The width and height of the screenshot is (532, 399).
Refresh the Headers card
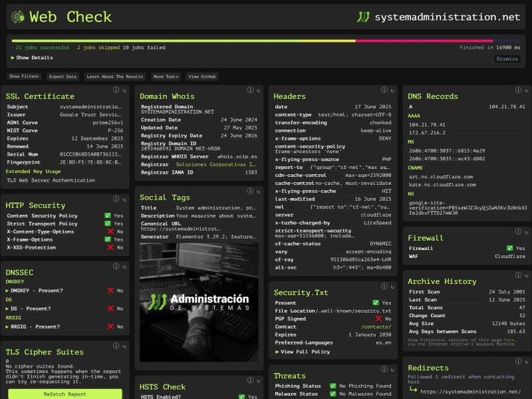[x=392, y=90]
